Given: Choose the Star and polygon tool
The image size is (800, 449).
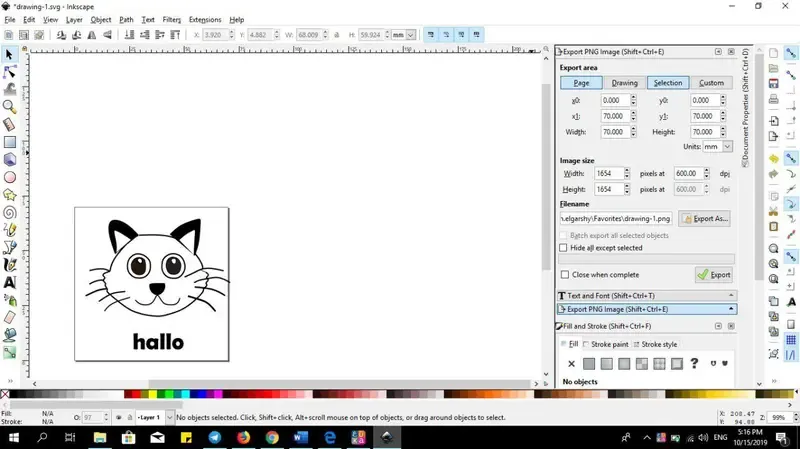Looking at the screenshot, I should coord(10,194).
